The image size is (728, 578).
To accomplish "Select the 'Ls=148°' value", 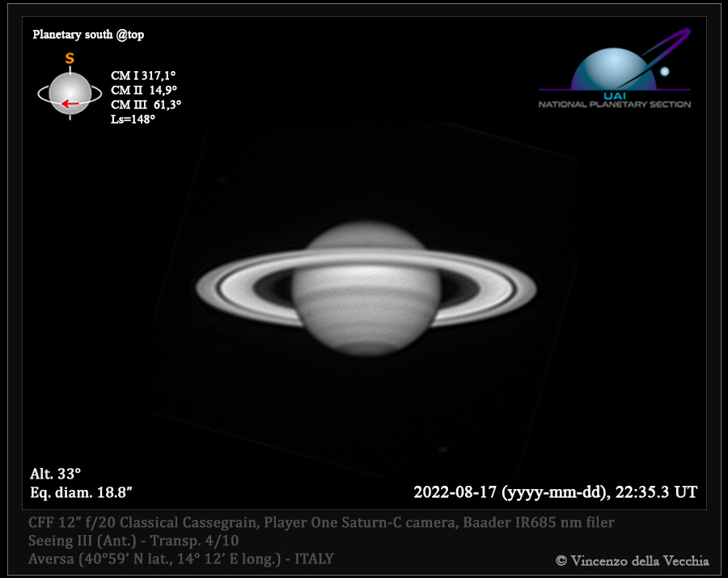I will pyautogui.click(x=133, y=119).
